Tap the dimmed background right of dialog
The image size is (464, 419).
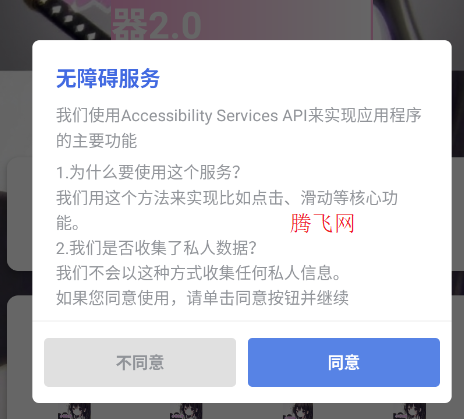click(x=458, y=213)
